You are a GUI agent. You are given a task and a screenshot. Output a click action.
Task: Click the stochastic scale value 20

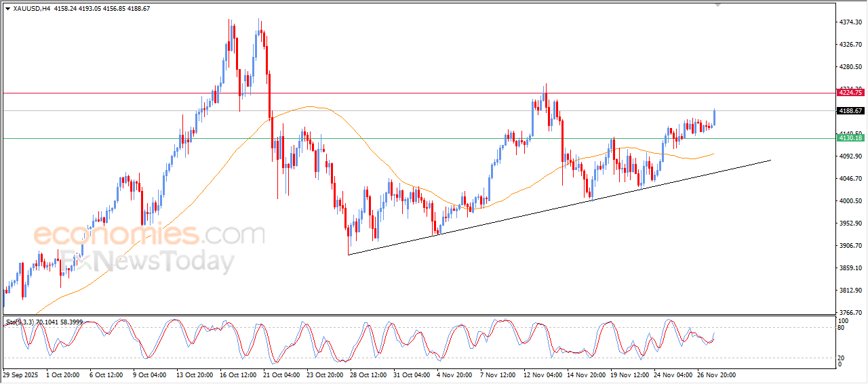coord(842,357)
